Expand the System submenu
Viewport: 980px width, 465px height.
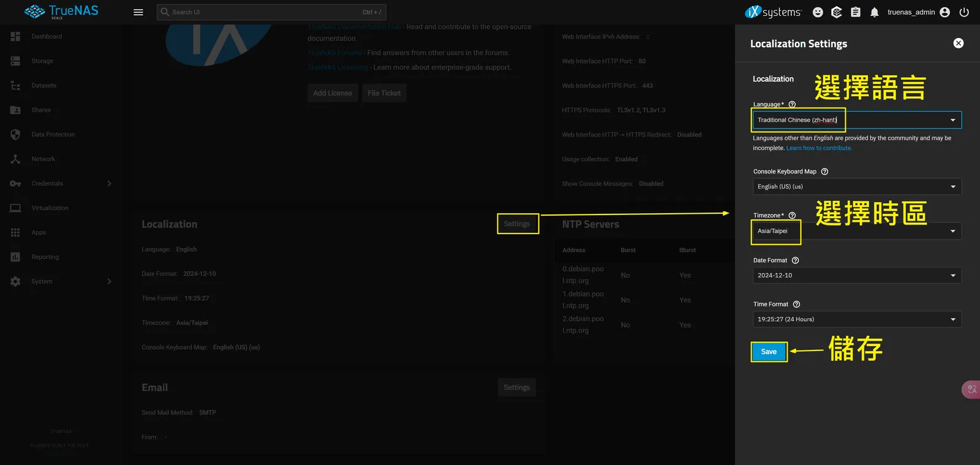pyautogui.click(x=109, y=282)
